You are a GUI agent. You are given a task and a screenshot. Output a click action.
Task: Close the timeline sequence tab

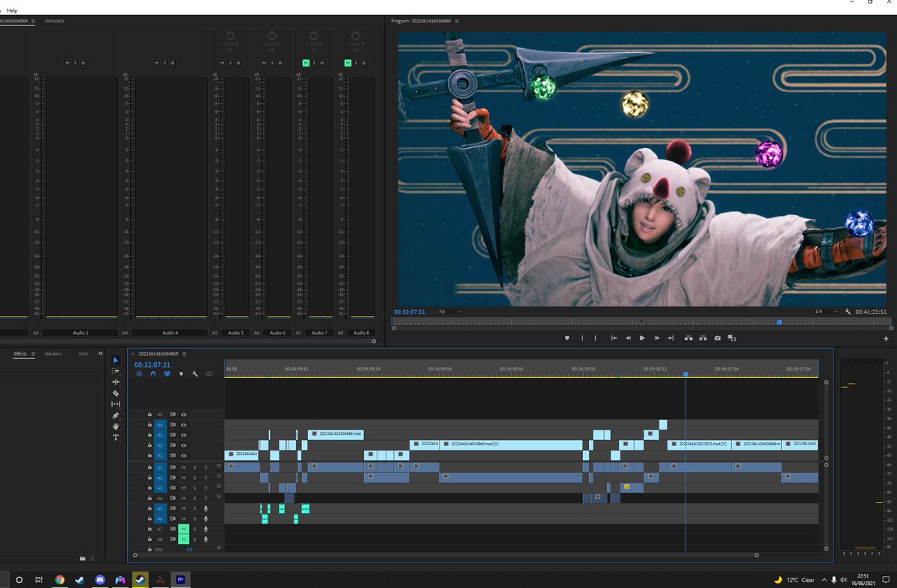click(x=133, y=354)
